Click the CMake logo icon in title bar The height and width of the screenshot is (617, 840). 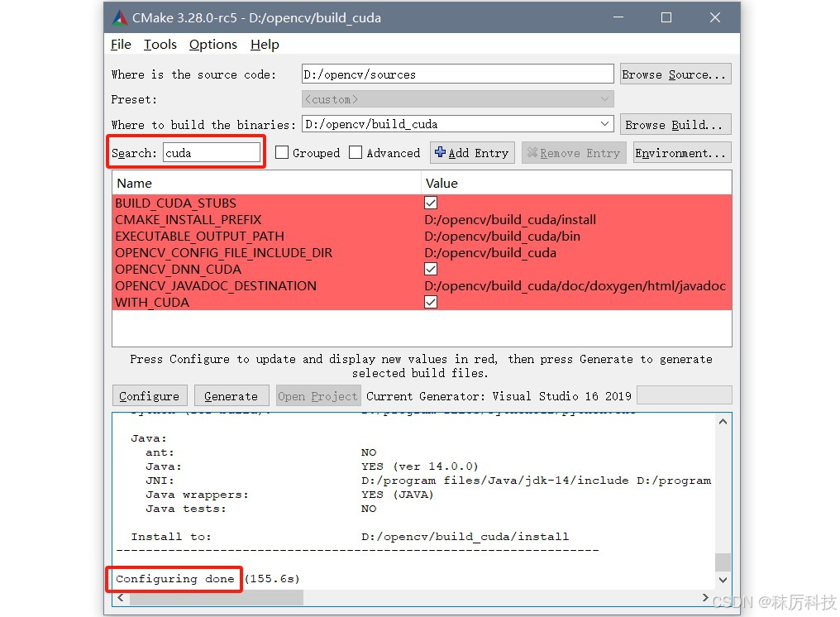pyautogui.click(x=119, y=17)
